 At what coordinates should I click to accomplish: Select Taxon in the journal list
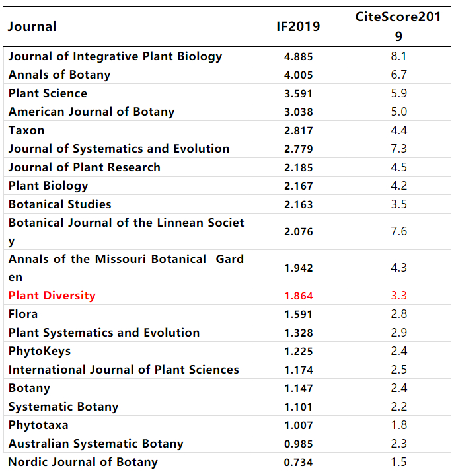[26, 130]
